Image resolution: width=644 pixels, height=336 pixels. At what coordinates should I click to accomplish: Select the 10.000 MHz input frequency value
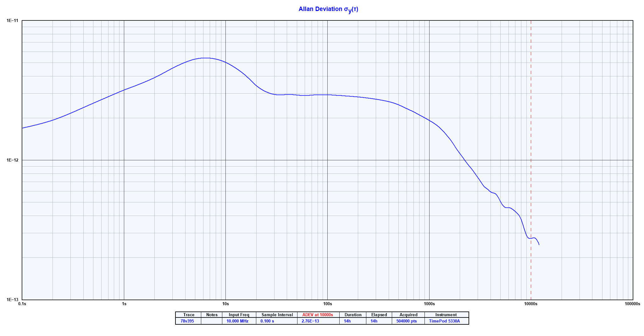[x=237, y=321]
